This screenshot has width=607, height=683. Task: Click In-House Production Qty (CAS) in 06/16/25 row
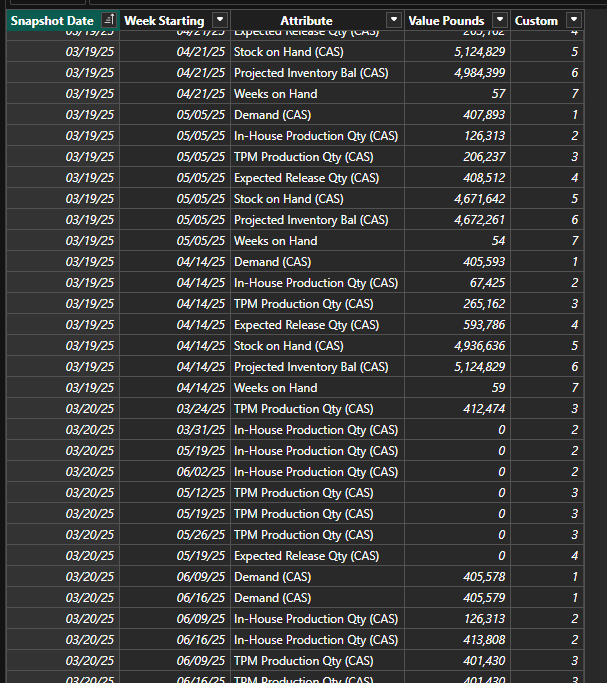coord(316,639)
